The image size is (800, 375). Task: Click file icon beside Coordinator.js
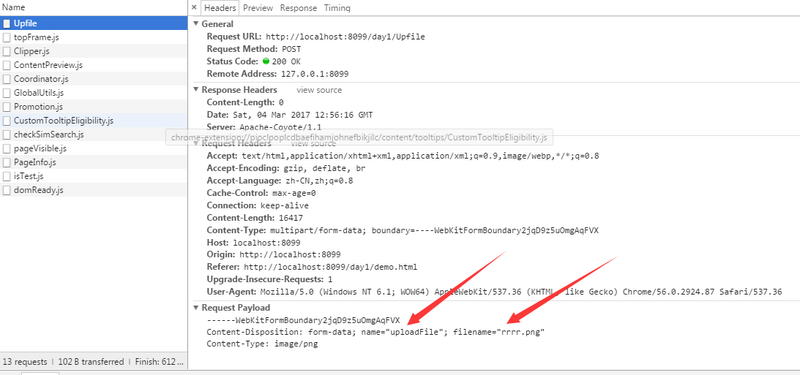pyautogui.click(x=7, y=79)
